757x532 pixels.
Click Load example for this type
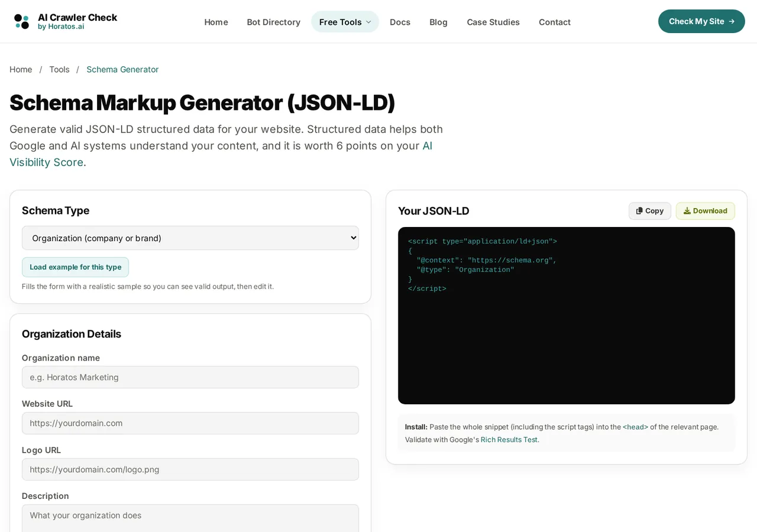coord(75,267)
